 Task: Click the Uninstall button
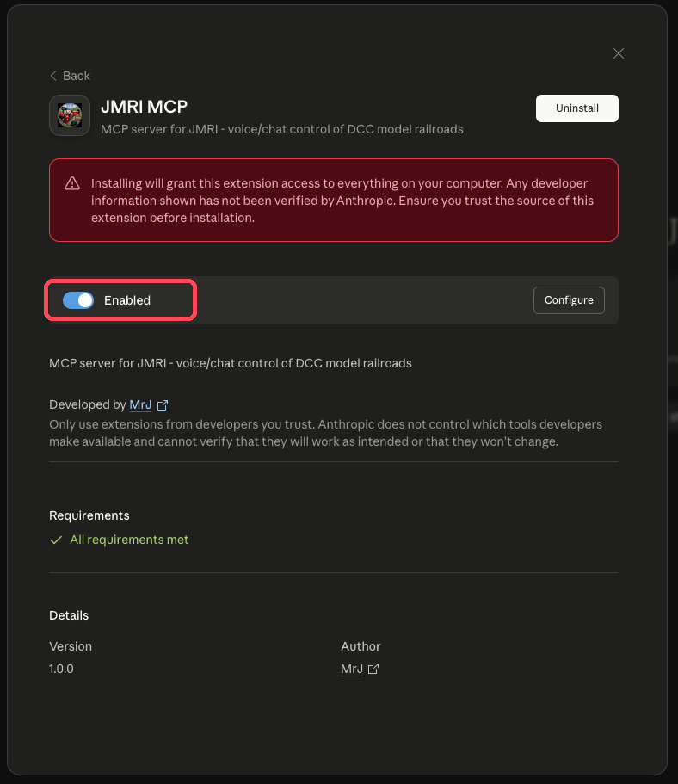point(577,108)
